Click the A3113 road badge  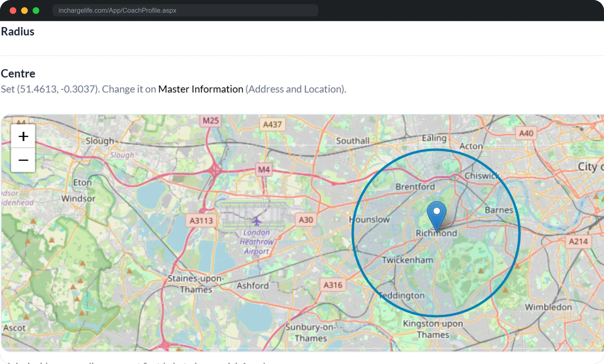[201, 221]
